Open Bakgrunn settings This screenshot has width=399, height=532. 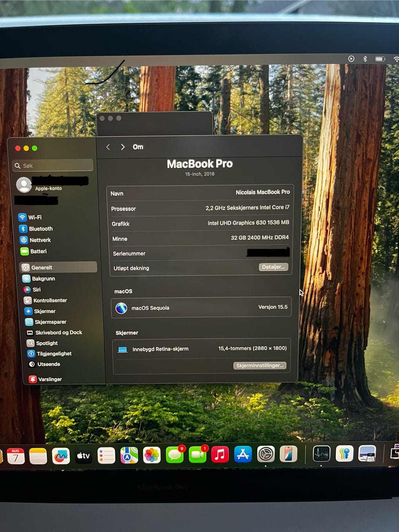[x=39, y=278]
